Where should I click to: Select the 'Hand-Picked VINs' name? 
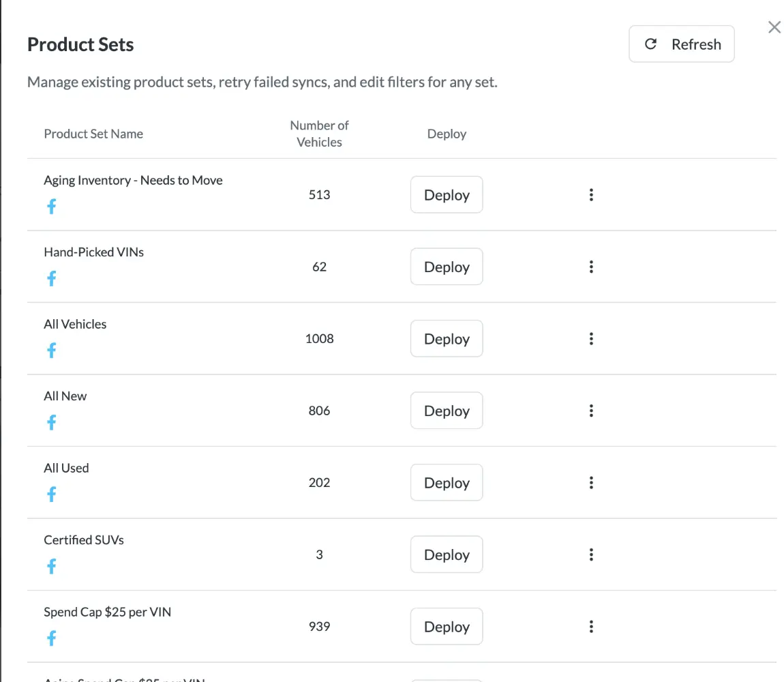[x=94, y=252]
